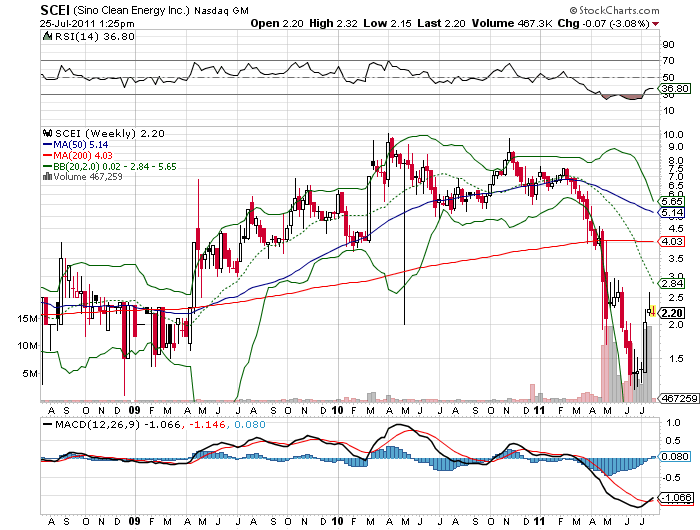Click the RSI panel icon beside RSI(14)
Screen dimensions: 700x530
47,36
